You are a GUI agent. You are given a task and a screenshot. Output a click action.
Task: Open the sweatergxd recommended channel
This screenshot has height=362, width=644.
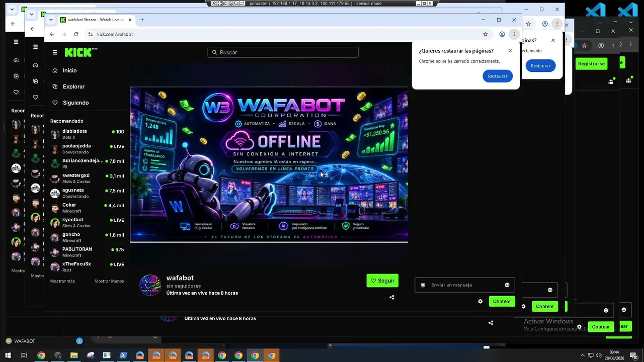87,178
